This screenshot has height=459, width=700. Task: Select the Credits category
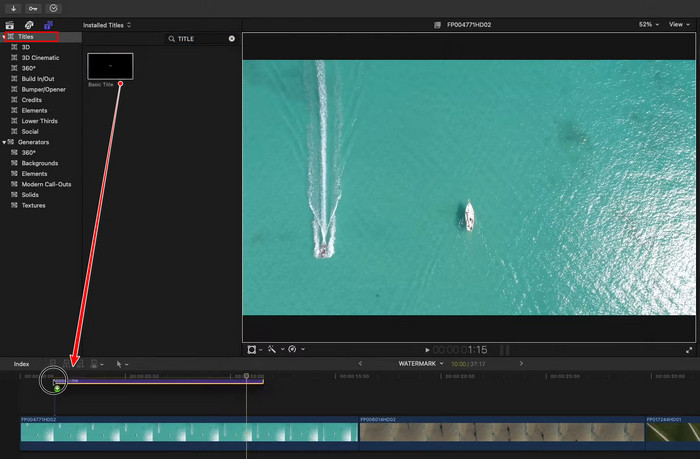pyautogui.click(x=31, y=100)
